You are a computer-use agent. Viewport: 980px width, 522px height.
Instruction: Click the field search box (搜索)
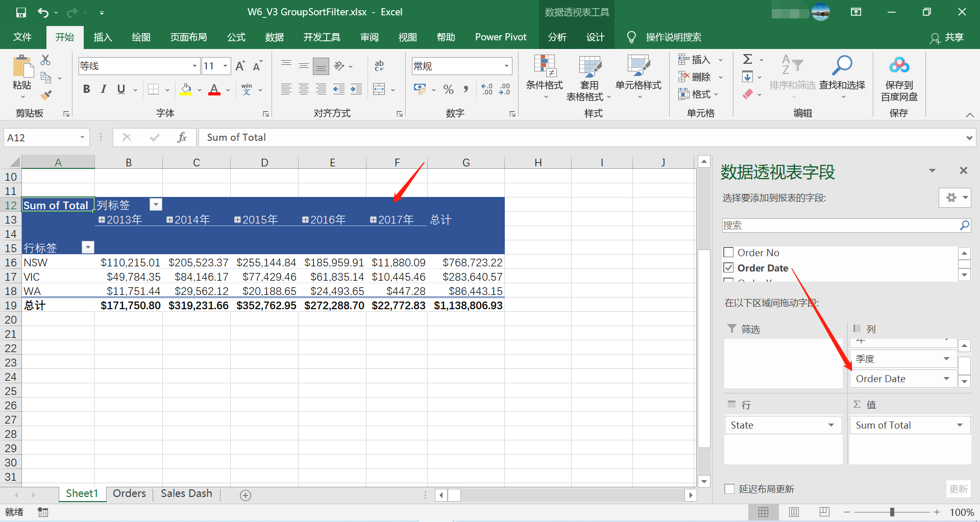tap(846, 225)
